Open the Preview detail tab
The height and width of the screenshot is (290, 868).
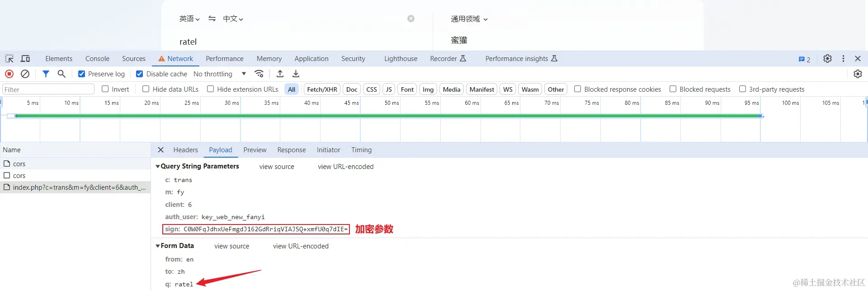click(255, 150)
